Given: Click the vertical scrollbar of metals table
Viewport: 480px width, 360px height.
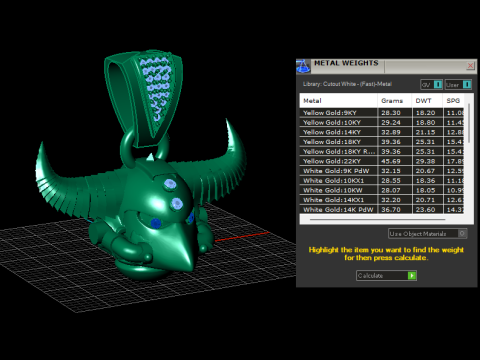Looking at the screenshot, I should (x=469, y=123).
